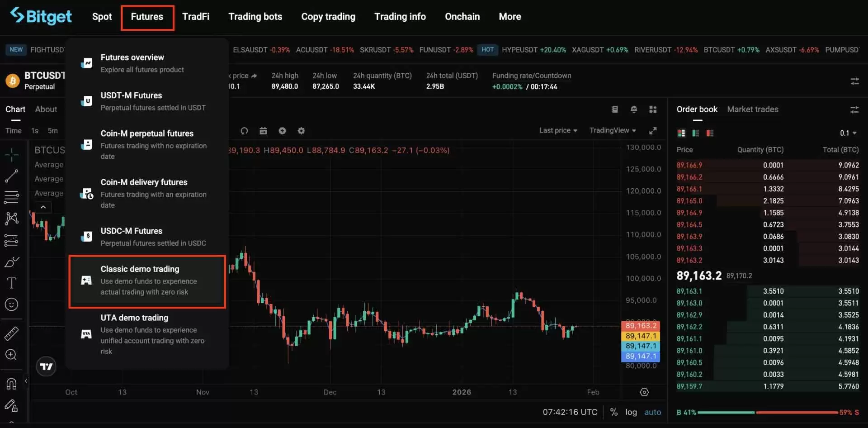Open the chart settings gear icon

click(301, 131)
